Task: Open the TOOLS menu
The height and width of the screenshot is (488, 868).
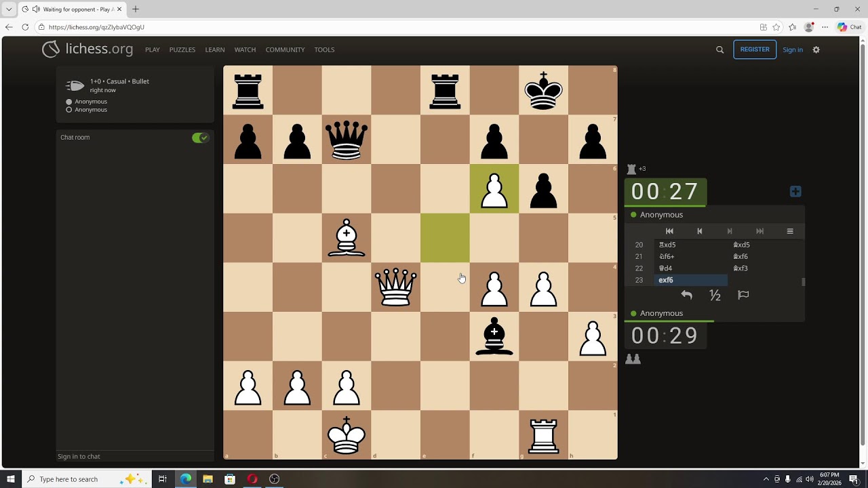Action: [324, 49]
